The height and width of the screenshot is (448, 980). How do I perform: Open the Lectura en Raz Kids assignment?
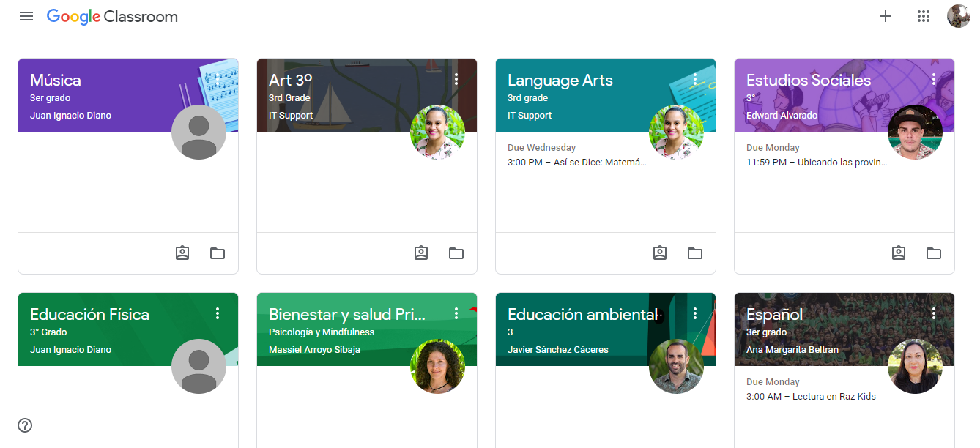click(811, 397)
